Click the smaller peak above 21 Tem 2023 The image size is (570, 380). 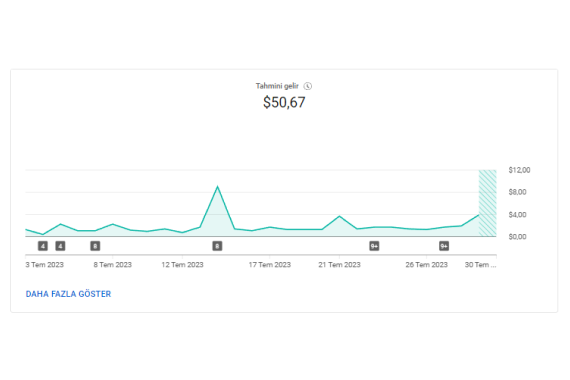[340, 216]
